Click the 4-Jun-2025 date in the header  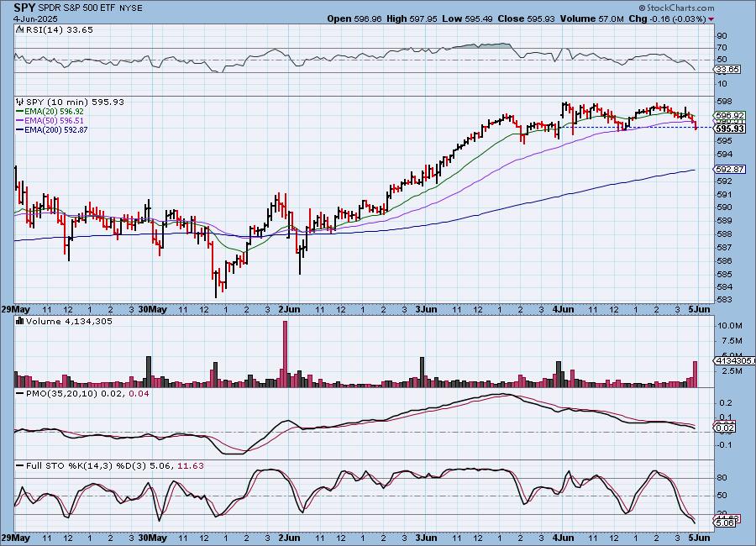tap(35, 18)
